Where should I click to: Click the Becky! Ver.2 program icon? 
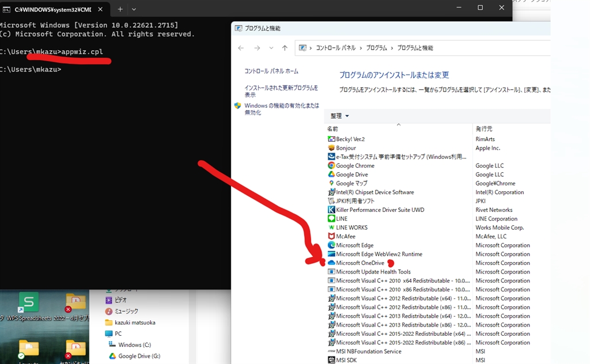(330, 139)
